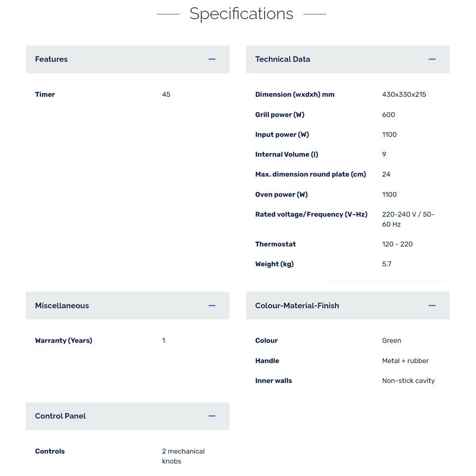Click the Specifications page heading
The image size is (476, 476).
coord(241,13)
